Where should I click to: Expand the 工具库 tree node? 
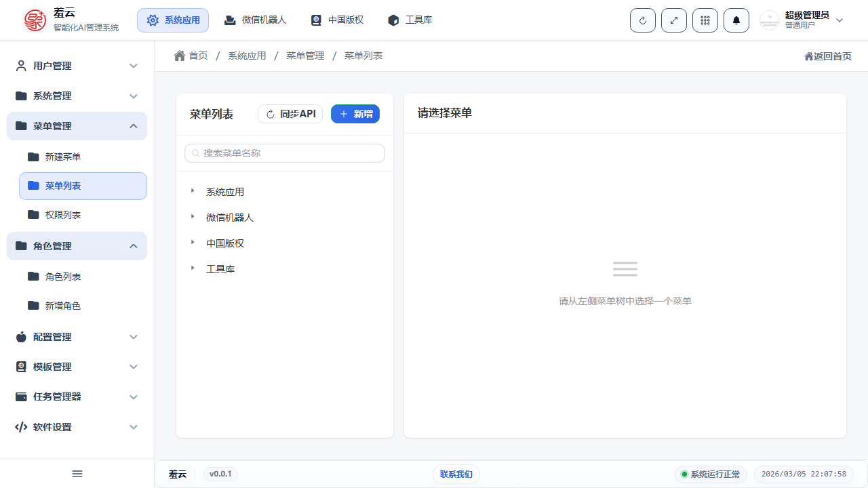pyautogui.click(x=193, y=268)
